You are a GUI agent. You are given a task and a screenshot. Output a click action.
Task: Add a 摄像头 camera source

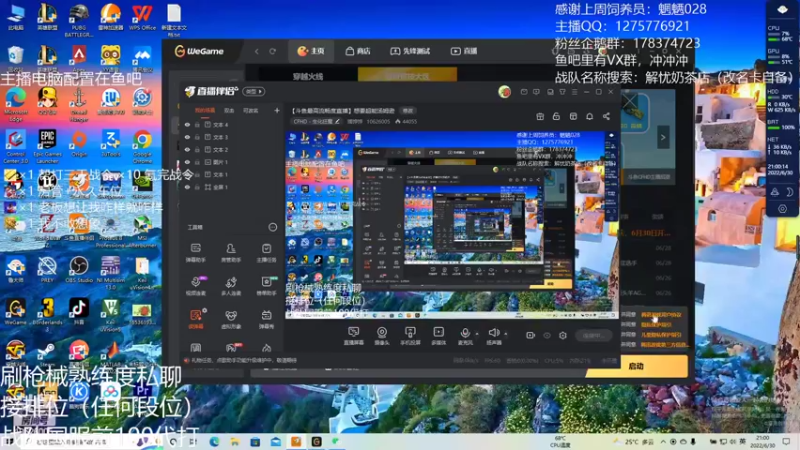point(382,336)
